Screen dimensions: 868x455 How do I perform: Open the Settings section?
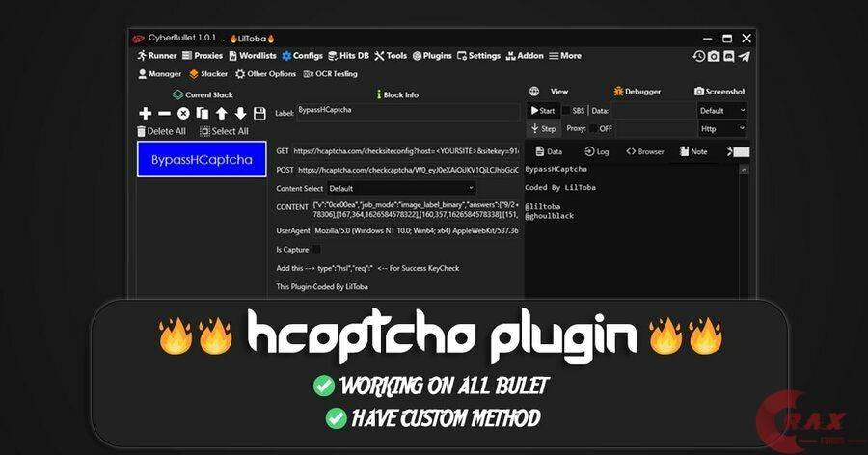coord(478,55)
